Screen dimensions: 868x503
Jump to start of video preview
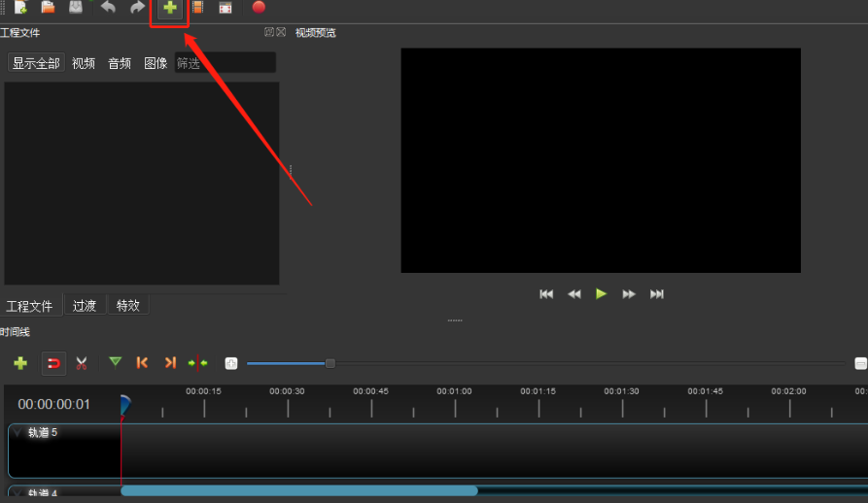click(x=546, y=294)
